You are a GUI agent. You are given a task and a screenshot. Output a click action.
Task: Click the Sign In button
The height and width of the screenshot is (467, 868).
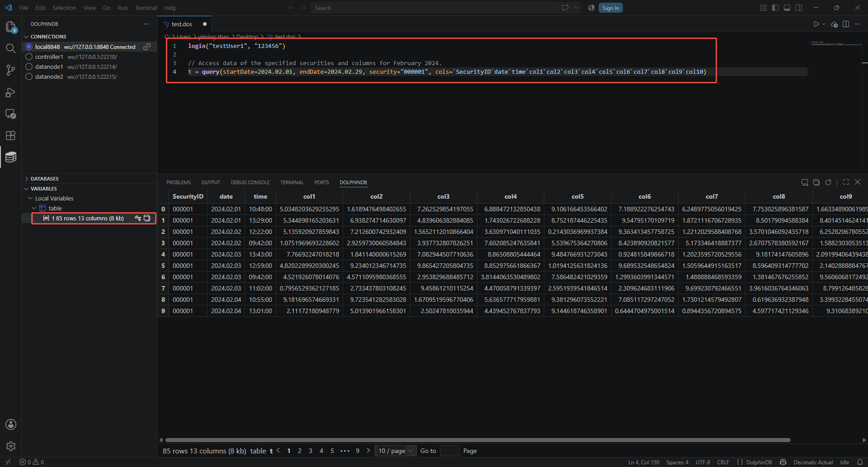click(x=610, y=8)
